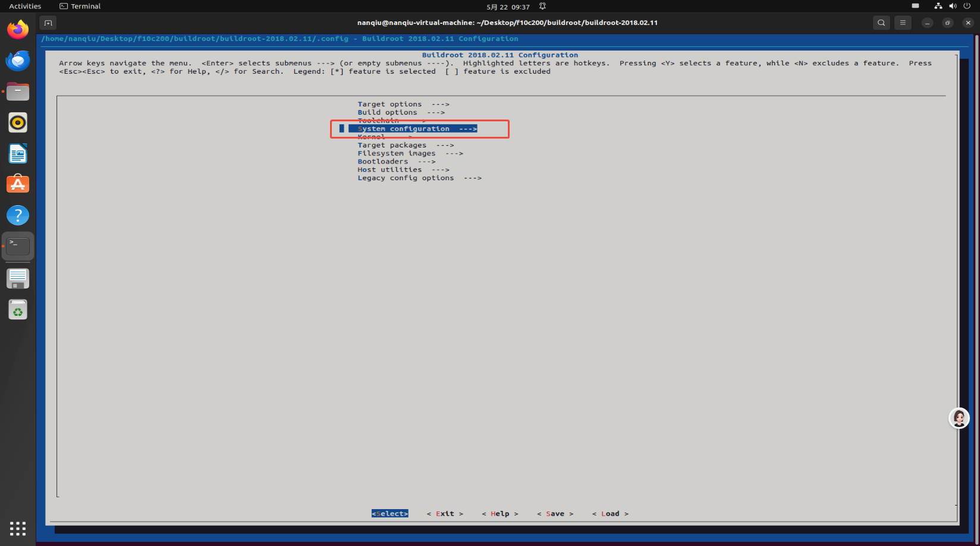
Task: Click the .config path title line
Action: (x=279, y=39)
